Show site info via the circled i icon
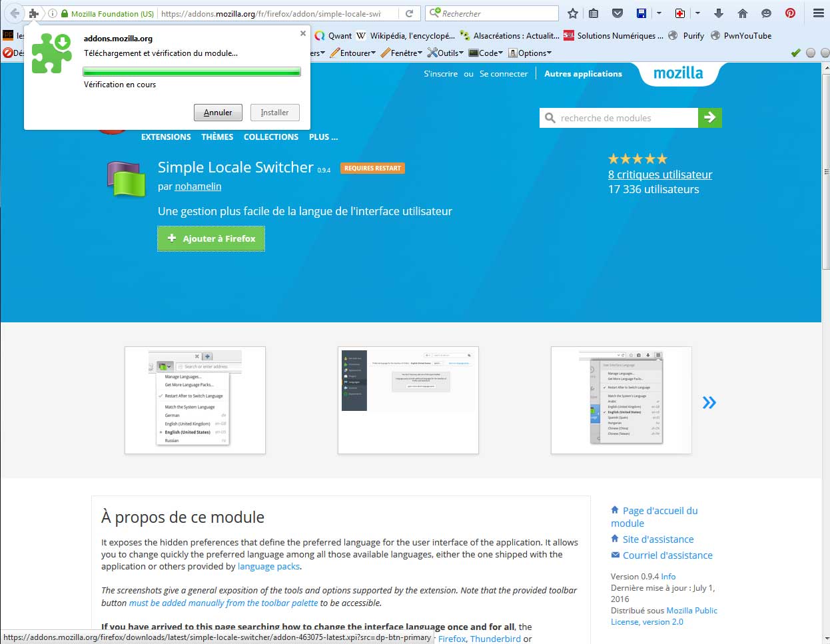Screen dimensions: 830x644 [53, 13]
